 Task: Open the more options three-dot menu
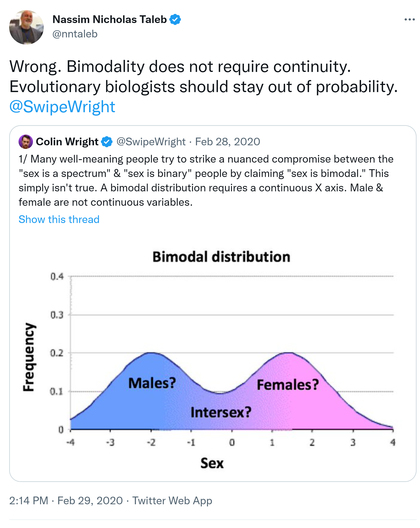(x=409, y=19)
